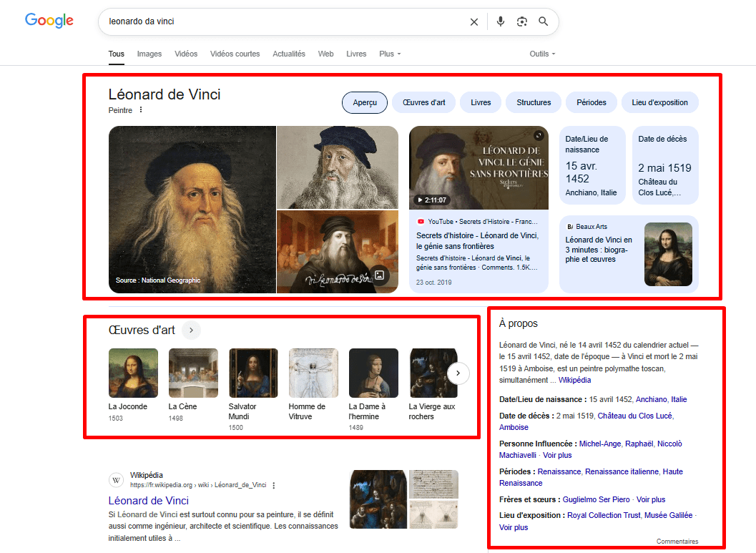Open the Raphaël link
Viewport: 756px width, 553px height.
pyautogui.click(x=639, y=444)
